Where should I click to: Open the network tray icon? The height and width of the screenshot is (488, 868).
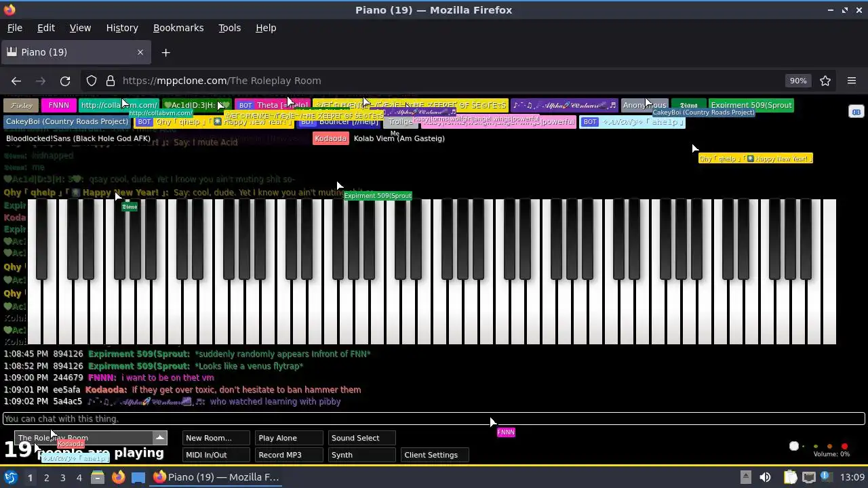809,477
